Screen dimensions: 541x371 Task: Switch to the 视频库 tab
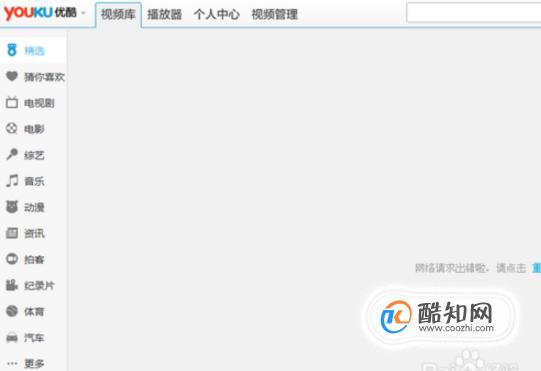point(118,14)
